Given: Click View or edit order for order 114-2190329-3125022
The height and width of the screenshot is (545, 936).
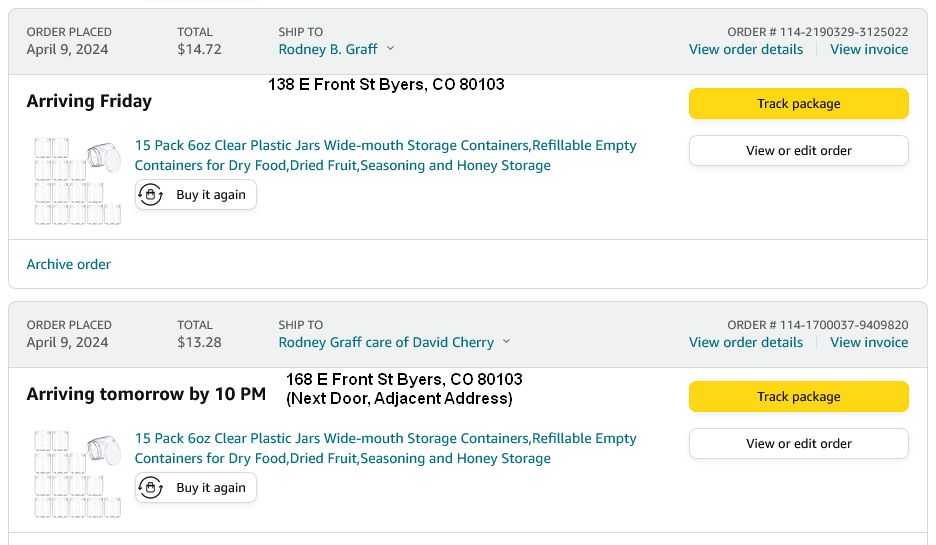Looking at the screenshot, I should point(798,150).
